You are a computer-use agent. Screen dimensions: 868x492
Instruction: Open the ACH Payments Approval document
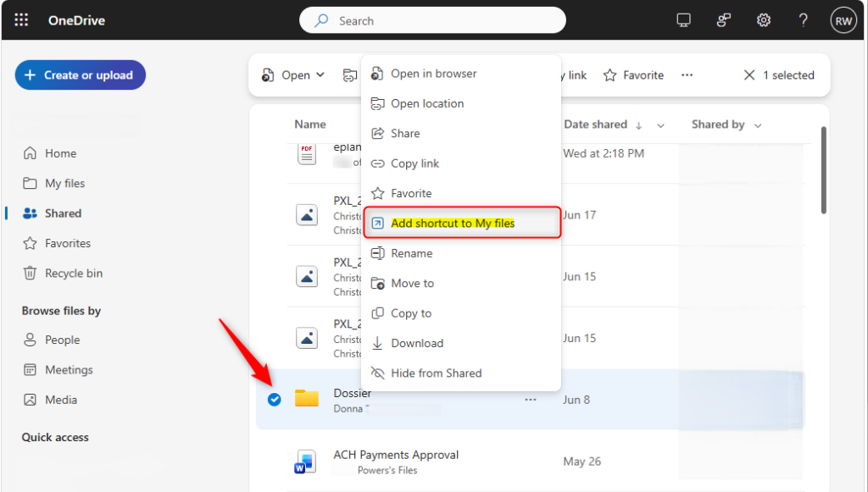(x=396, y=455)
